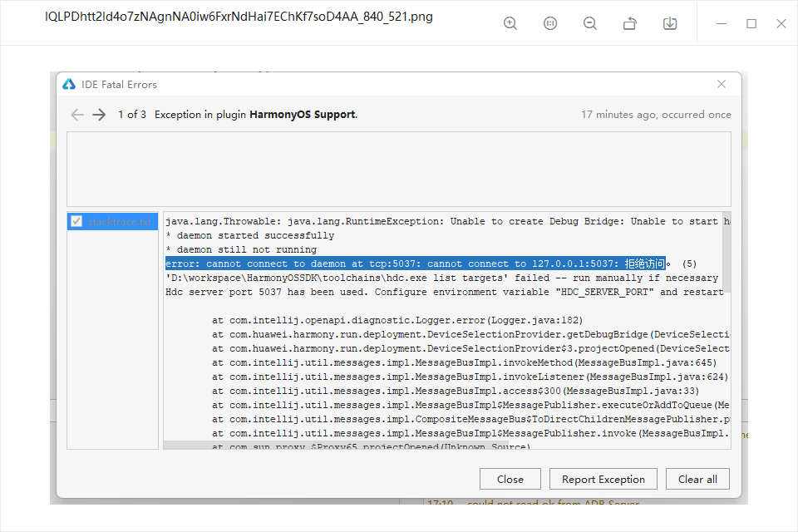
Task: Click the 'daemon still not running' line
Action: [x=241, y=250]
